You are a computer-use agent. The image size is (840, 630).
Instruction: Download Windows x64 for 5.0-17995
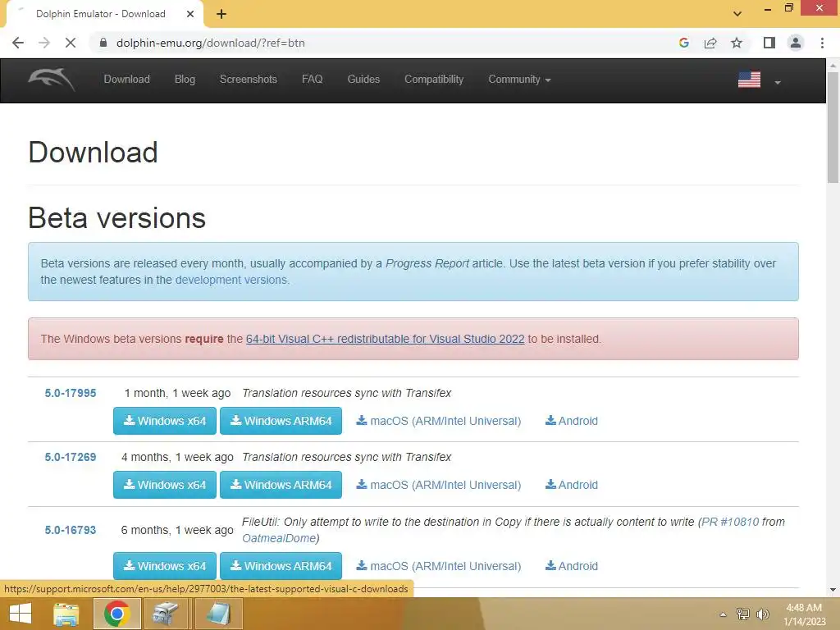click(164, 421)
